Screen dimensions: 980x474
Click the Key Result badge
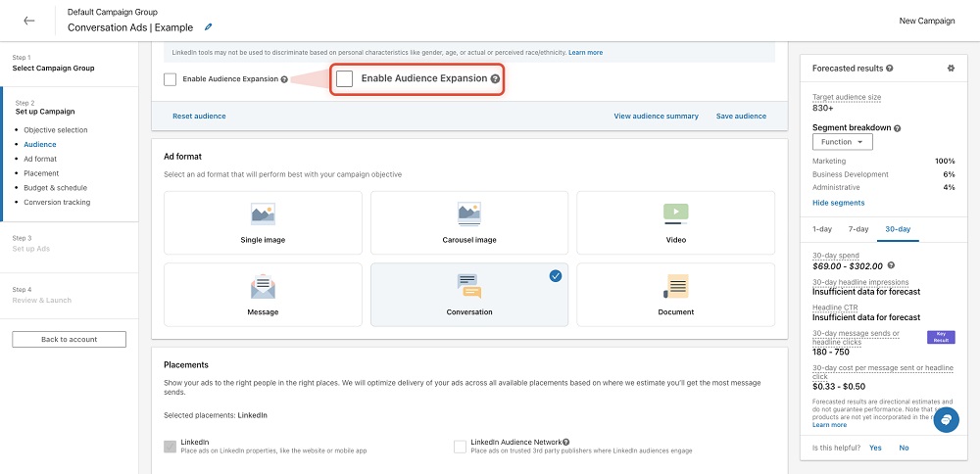[x=941, y=337]
